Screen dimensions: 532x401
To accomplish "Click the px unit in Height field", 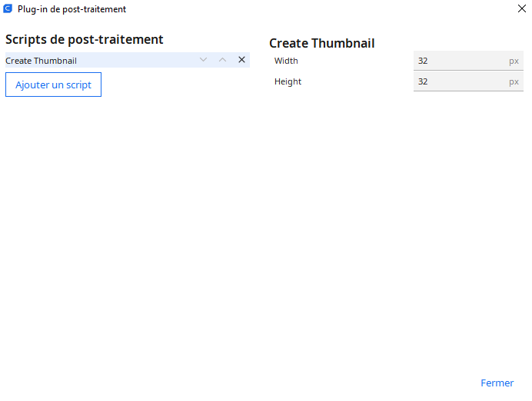I will pos(514,81).
